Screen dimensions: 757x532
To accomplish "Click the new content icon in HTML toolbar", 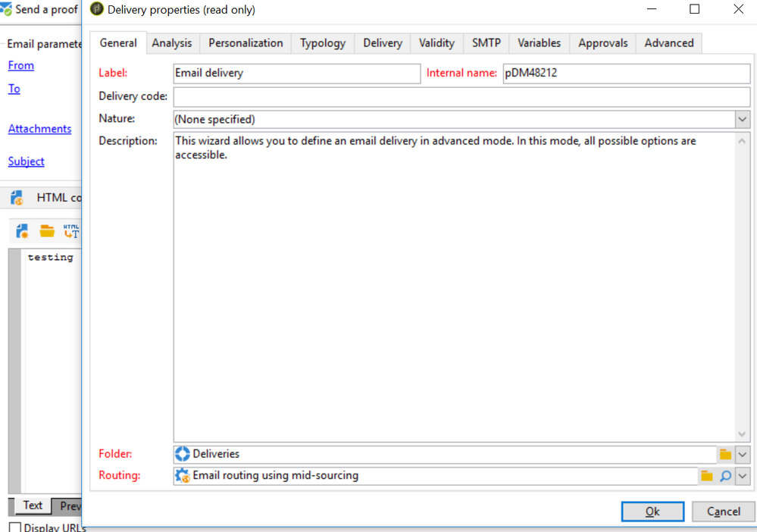I will pyautogui.click(x=22, y=232).
